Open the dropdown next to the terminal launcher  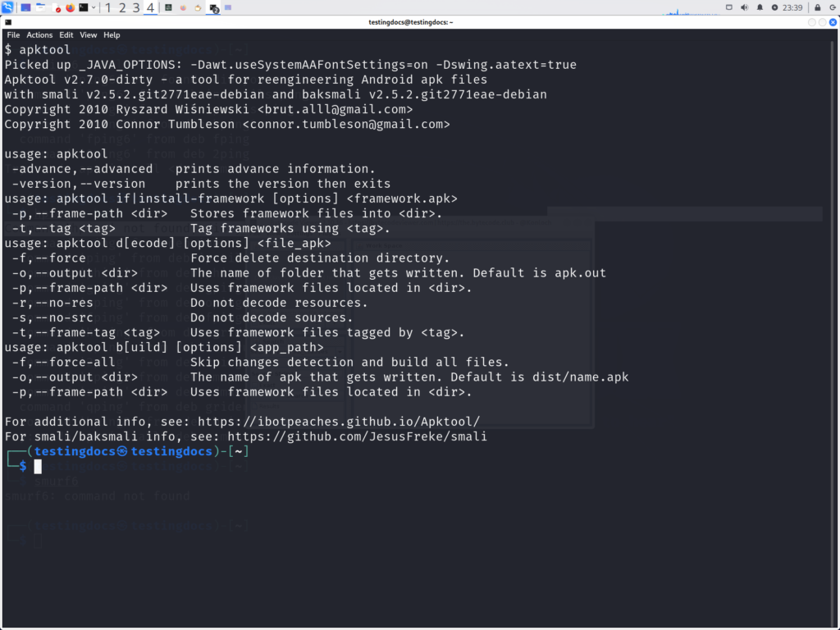pyautogui.click(x=94, y=7)
